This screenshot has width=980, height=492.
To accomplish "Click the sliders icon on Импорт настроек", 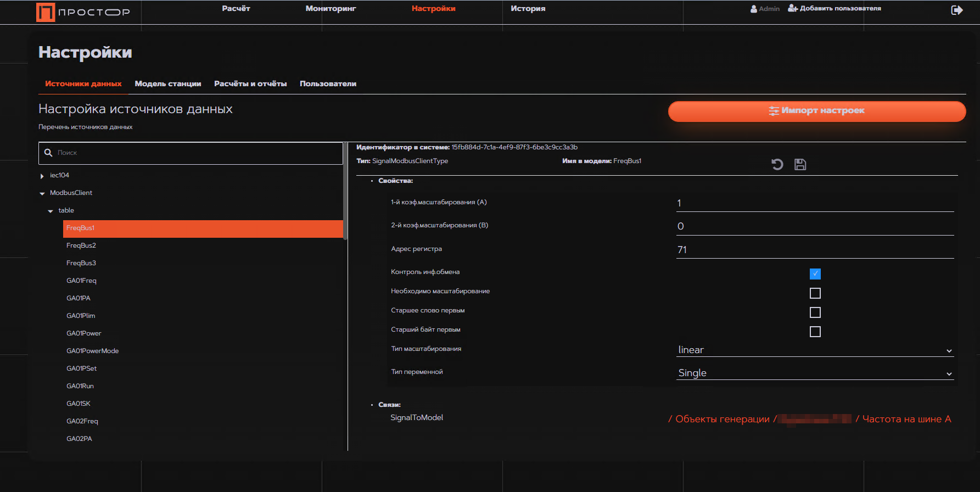I will 774,111.
